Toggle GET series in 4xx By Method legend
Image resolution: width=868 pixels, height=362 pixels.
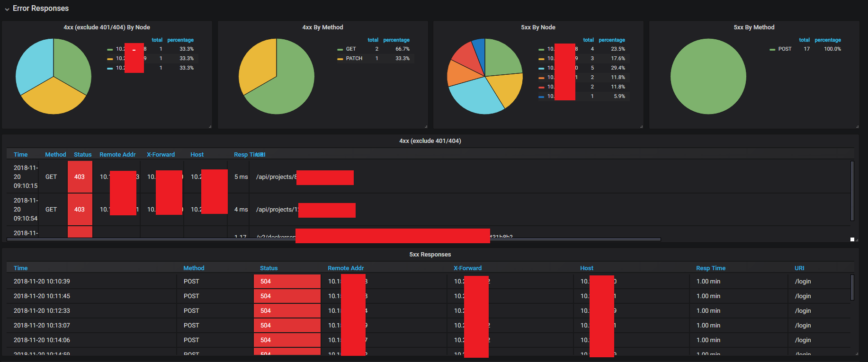[351, 49]
